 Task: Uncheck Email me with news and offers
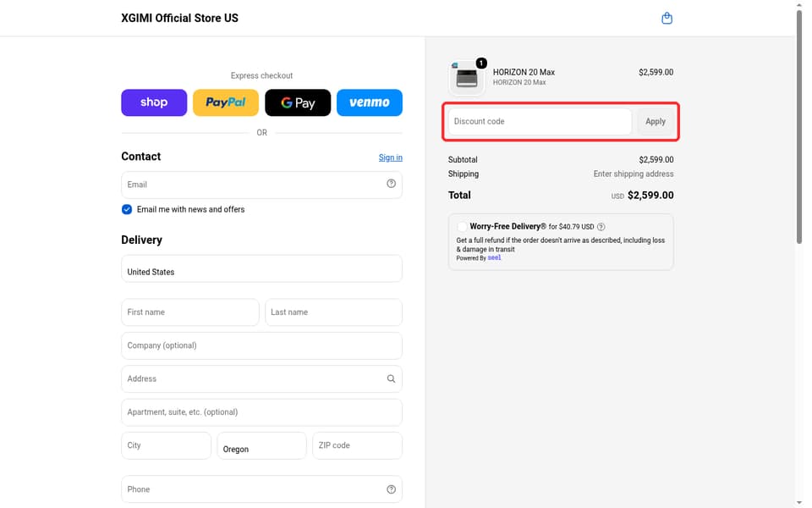[x=127, y=209]
